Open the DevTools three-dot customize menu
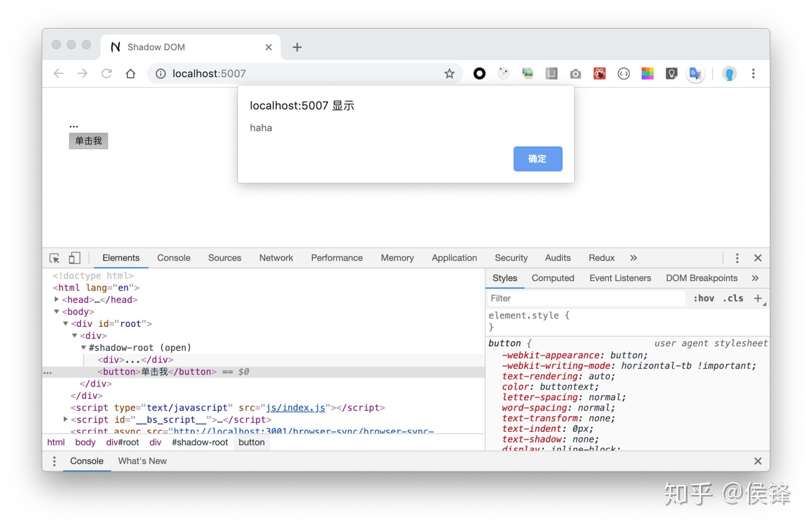 pos(737,258)
